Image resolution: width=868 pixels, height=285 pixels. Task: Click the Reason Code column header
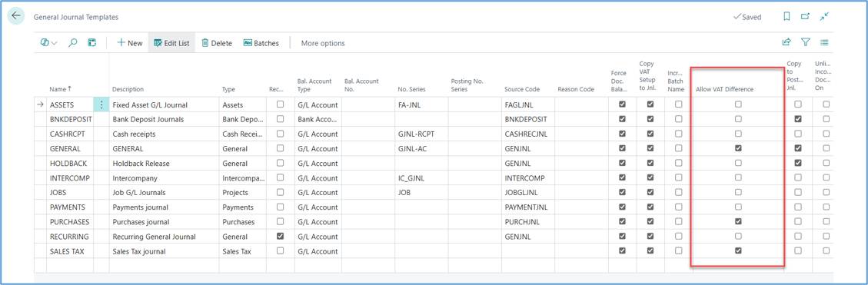point(576,89)
